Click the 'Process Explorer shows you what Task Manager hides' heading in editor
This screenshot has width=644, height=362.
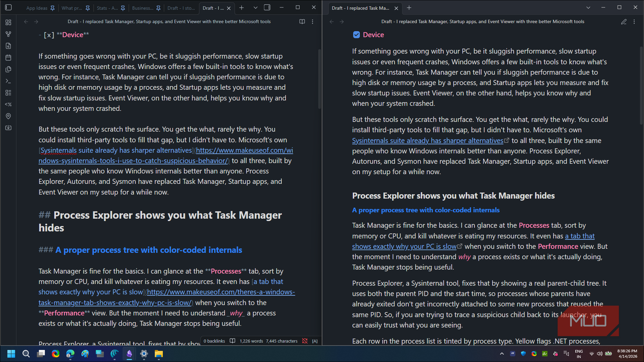coord(160,221)
